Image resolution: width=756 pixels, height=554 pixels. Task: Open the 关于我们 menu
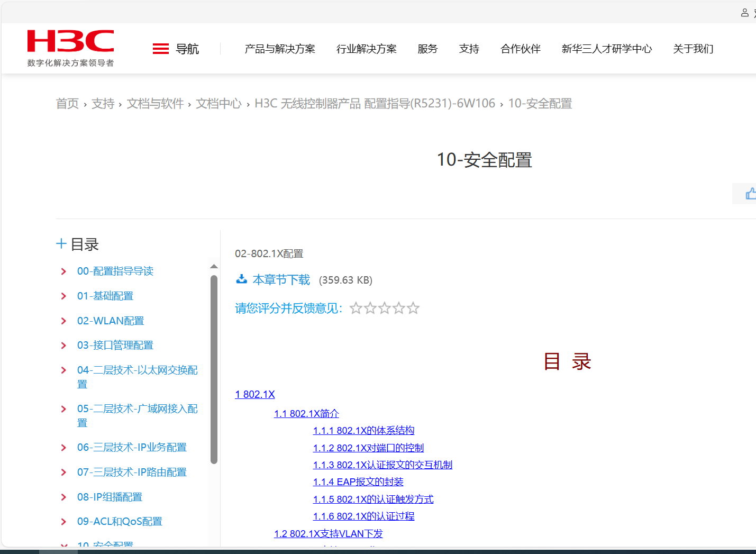(x=693, y=49)
